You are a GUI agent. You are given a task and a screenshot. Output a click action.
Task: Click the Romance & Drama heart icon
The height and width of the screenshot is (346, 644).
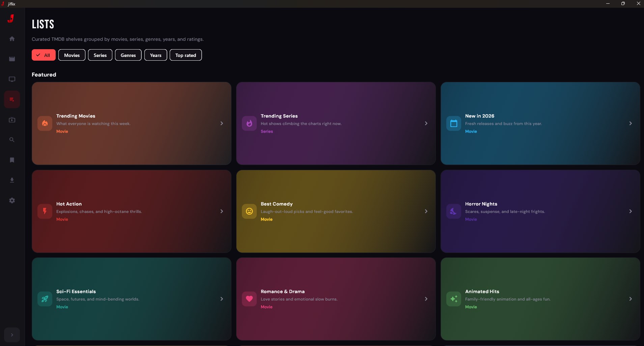point(249,299)
